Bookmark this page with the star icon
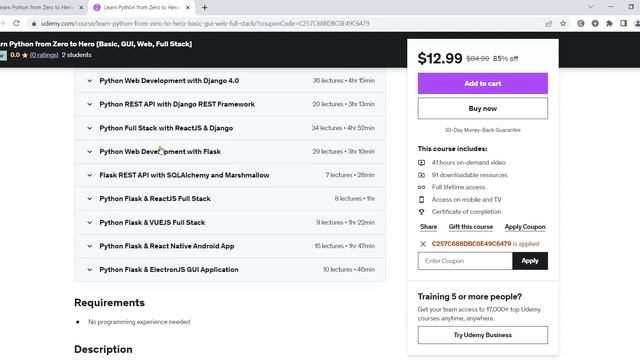Screen dimensions: 640x360 (563, 23)
